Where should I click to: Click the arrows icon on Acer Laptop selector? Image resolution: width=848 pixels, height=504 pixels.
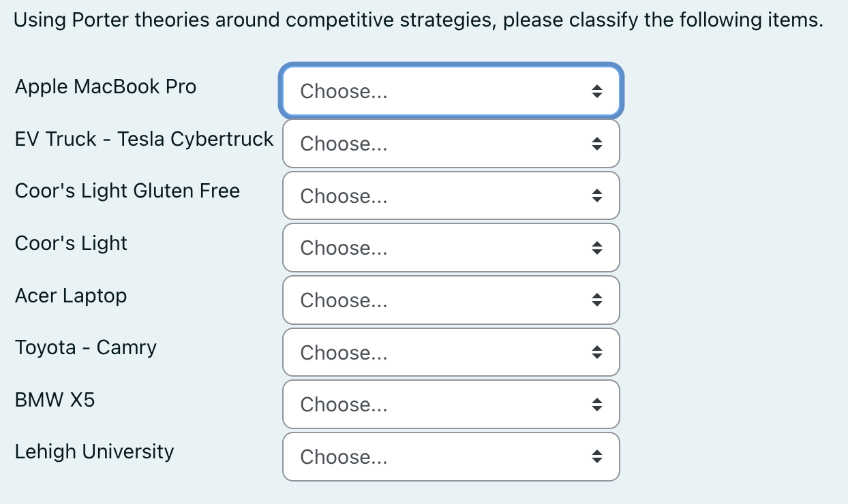coord(596,300)
